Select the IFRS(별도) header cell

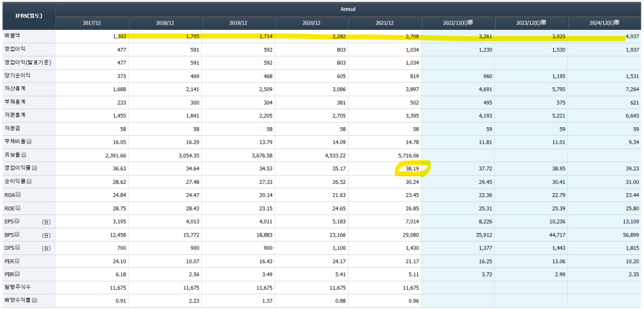pos(28,16)
